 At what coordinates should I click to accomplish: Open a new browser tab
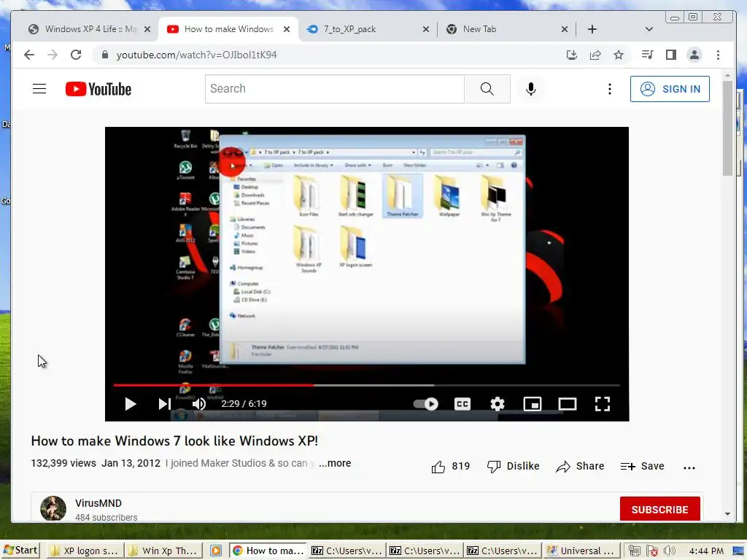tap(592, 29)
